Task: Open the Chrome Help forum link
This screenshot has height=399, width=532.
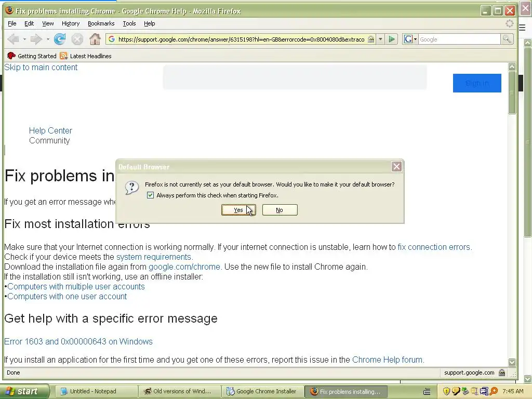Action: [x=388, y=360]
